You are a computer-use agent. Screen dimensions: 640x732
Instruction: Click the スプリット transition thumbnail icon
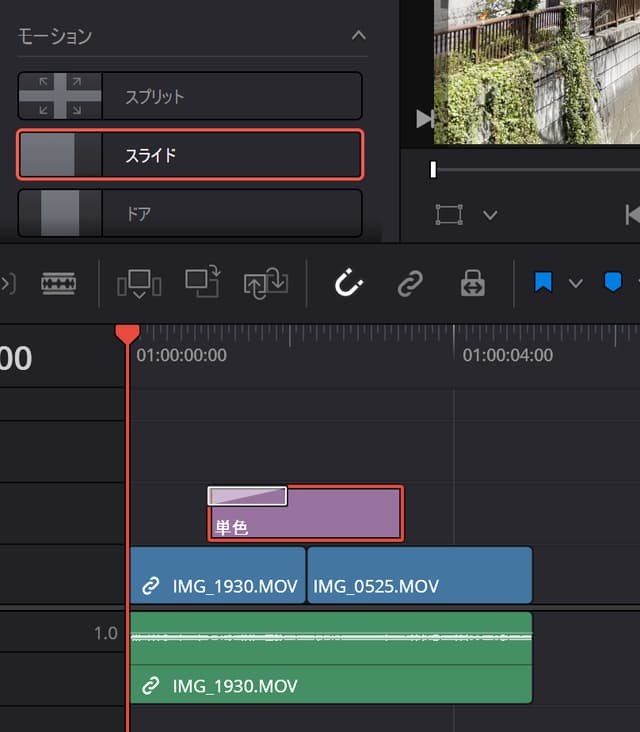click(60, 96)
